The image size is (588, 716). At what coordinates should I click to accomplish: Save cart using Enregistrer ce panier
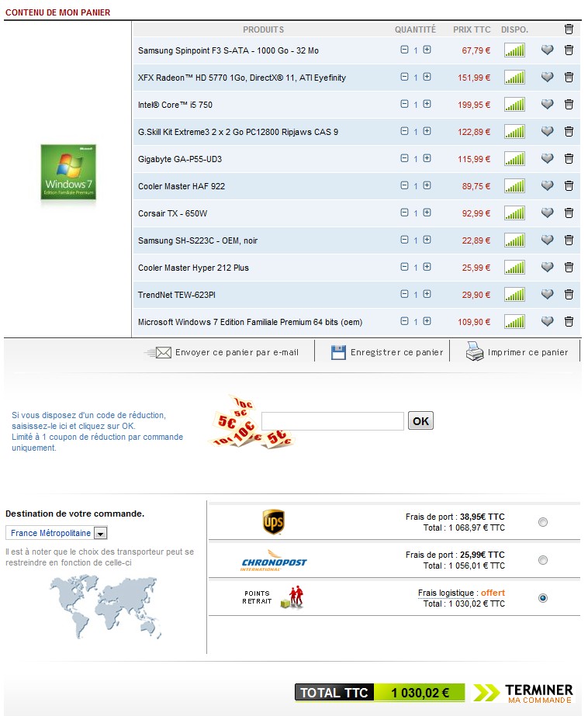point(387,352)
